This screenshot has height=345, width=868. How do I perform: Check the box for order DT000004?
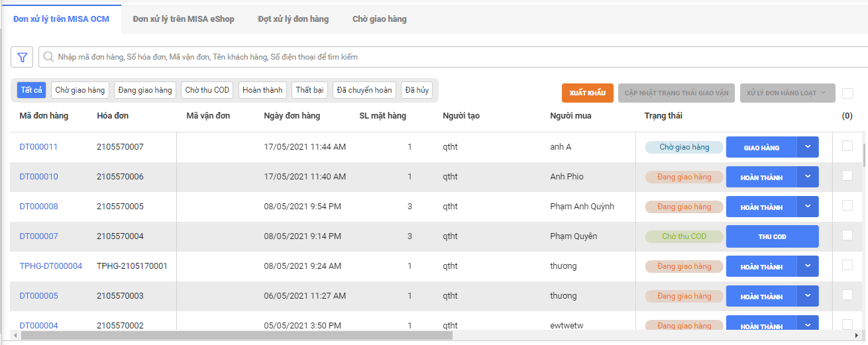847,324
